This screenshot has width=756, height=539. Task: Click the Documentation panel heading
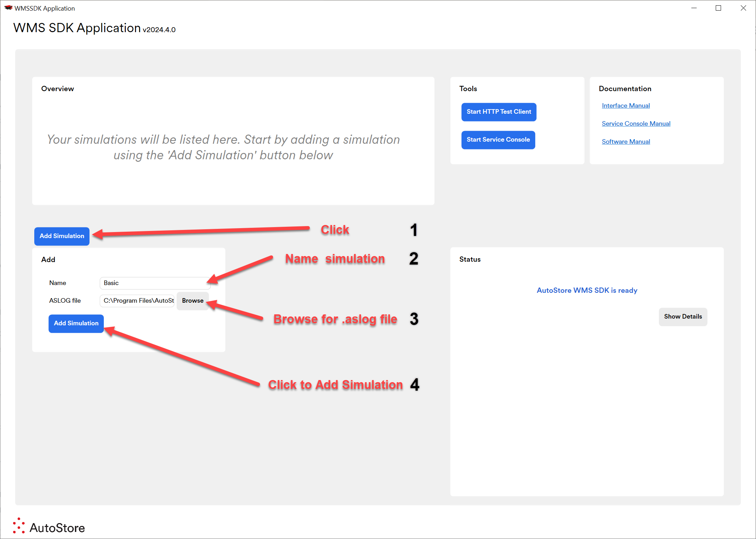point(625,89)
